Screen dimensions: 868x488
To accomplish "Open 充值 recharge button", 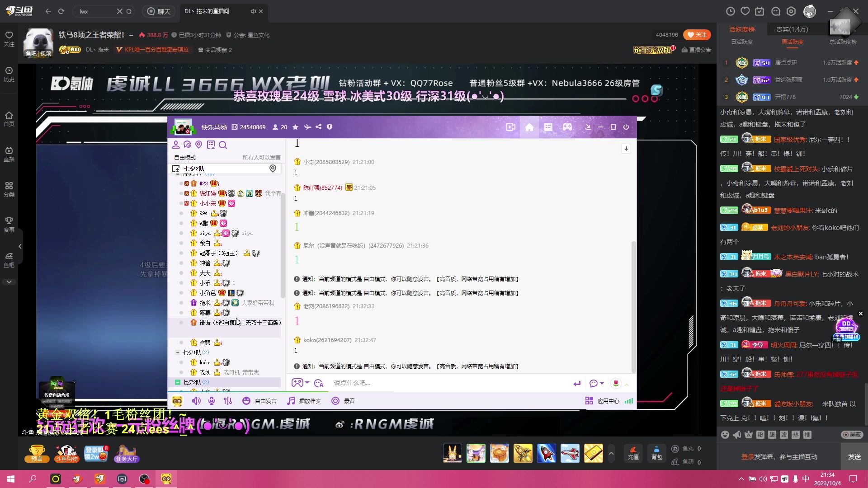I will 633,453.
